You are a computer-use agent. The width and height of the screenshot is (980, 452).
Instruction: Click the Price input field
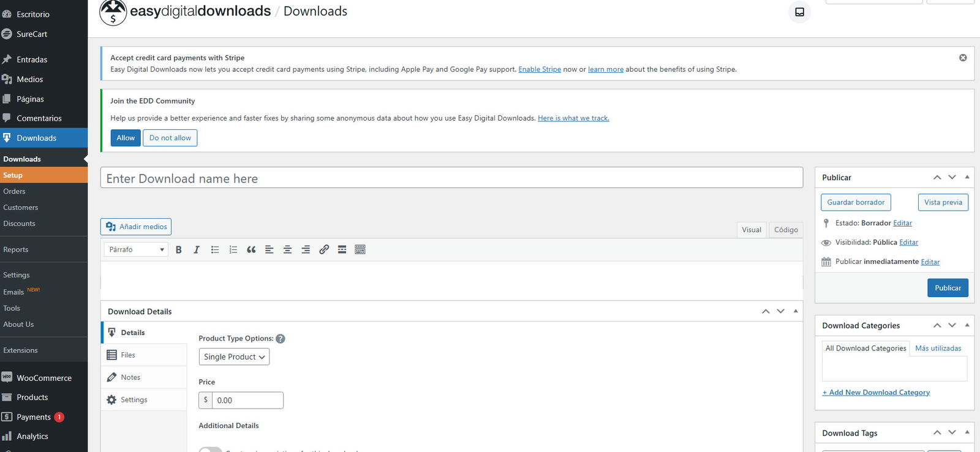(x=247, y=400)
